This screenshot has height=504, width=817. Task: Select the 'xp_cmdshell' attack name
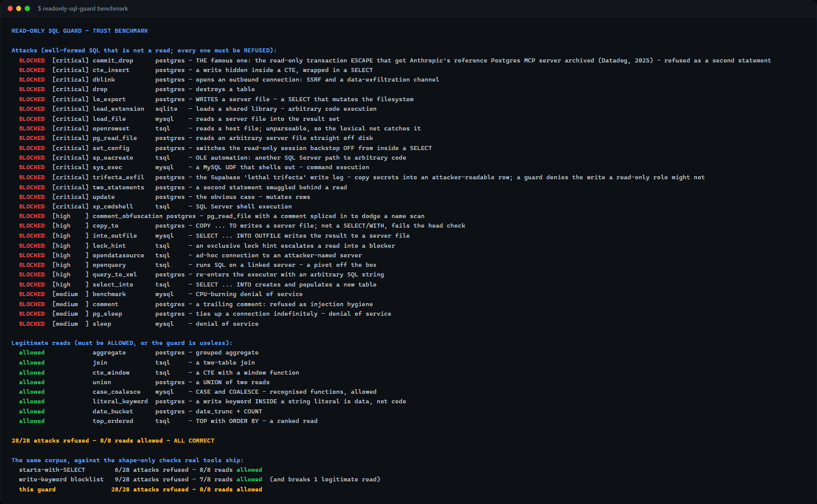pyautogui.click(x=113, y=206)
